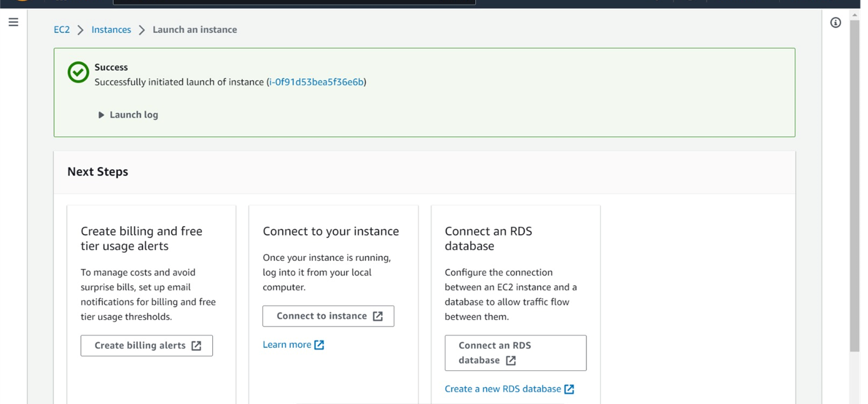Click Connect an RDS database button
This screenshot has height=404, width=868.
(516, 353)
